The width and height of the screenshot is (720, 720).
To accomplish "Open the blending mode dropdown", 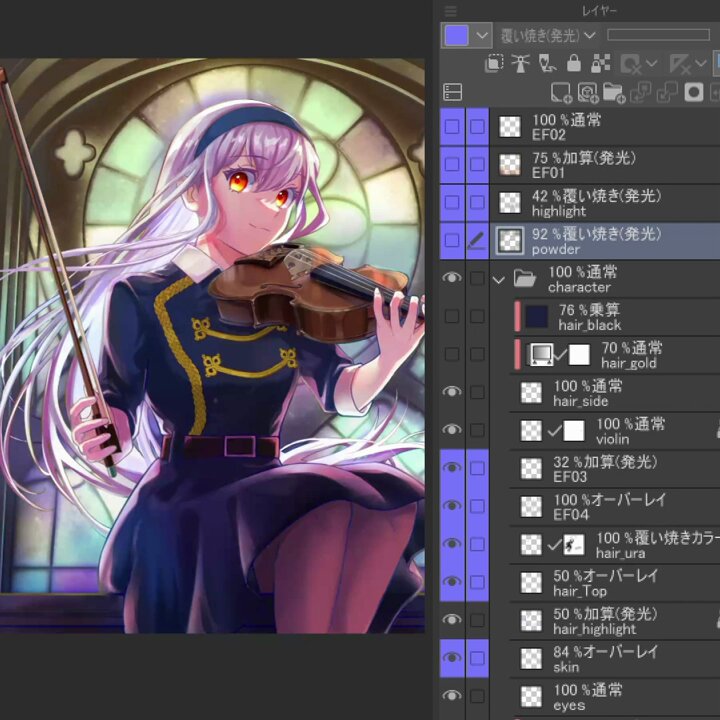I will [548, 35].
